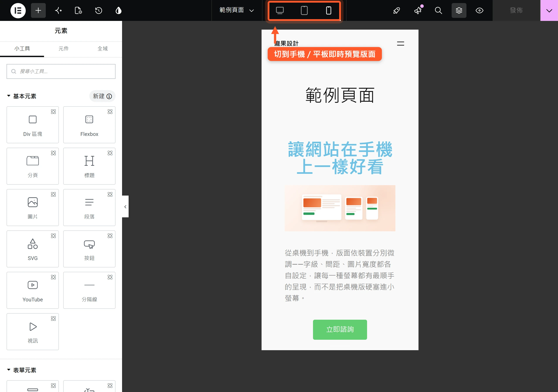Click the atom badge on Flexbox card
Image resolution: width=558 pixels, height=392 pixels.
(110, 112)
